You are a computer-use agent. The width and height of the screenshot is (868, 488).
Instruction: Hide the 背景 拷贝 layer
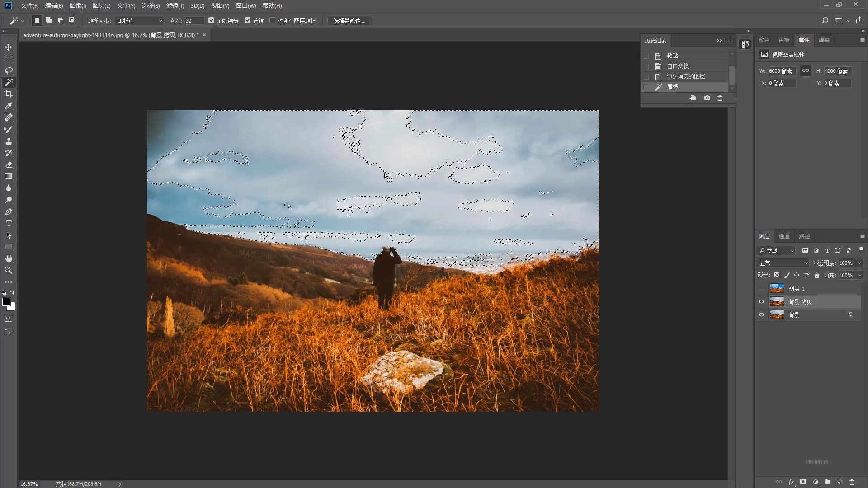(761, 302)
